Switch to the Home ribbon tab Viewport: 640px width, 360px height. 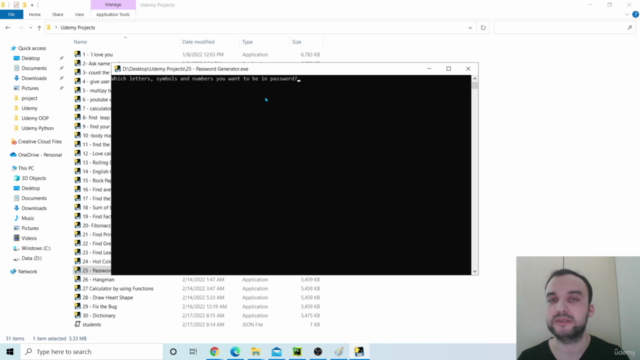click(x=35, y=14)
